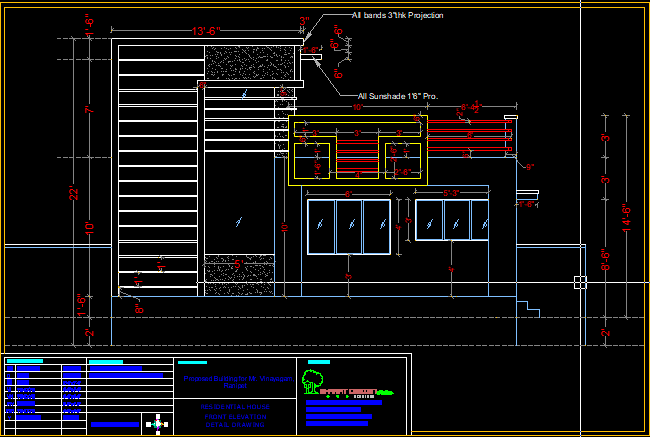
Task: Select the 7' vertical dimension text
Action: coord(90,109)
